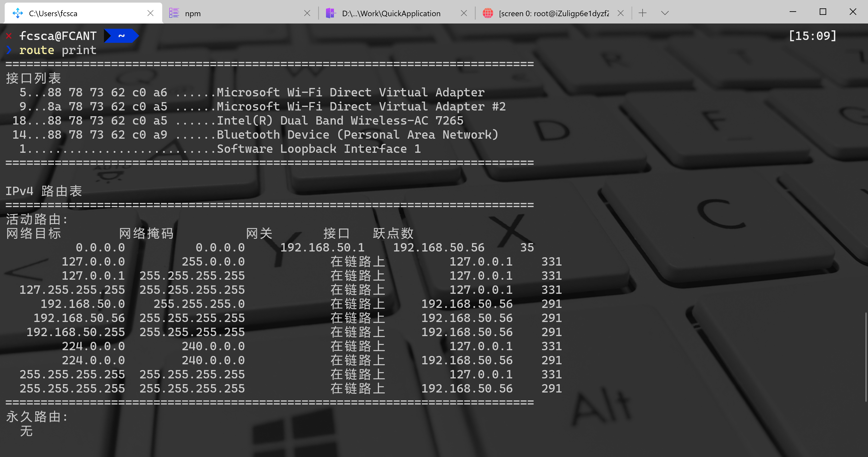Close the QuickApplication tab
The image size is (868, 457).
464,13
